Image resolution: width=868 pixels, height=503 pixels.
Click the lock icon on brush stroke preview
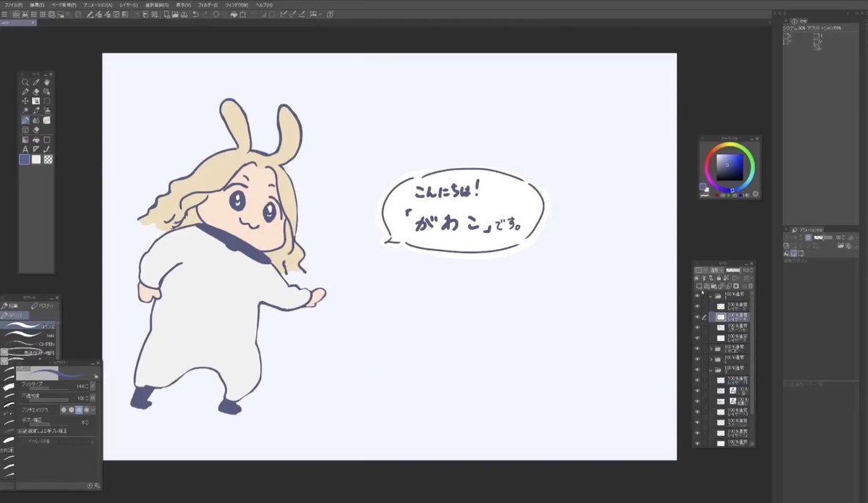[95, 376]
